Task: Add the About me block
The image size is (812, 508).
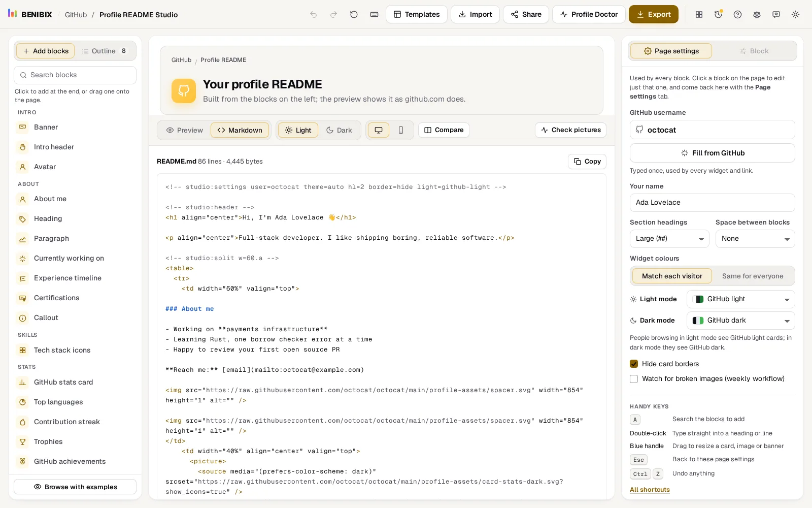Action: pos(75,199)
